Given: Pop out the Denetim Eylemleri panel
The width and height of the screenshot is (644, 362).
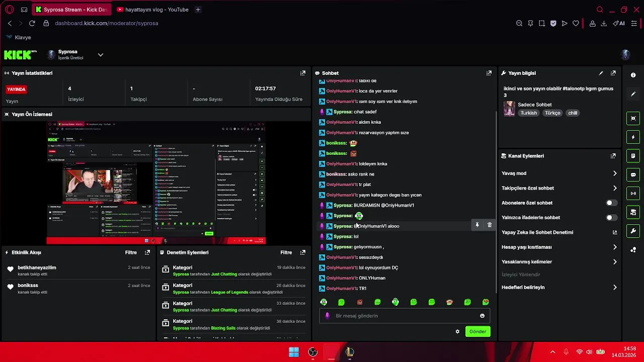Looking at the screenshot, I should (x=302, y=252).
